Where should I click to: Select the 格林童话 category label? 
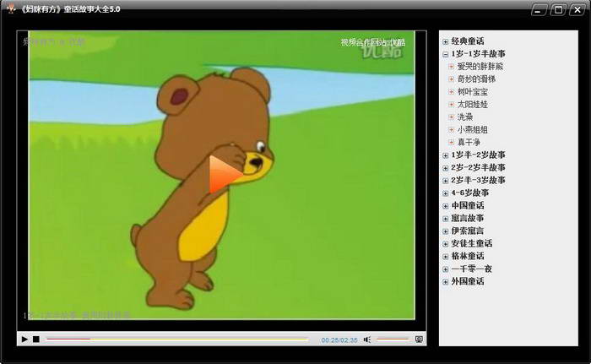(468, 256)
